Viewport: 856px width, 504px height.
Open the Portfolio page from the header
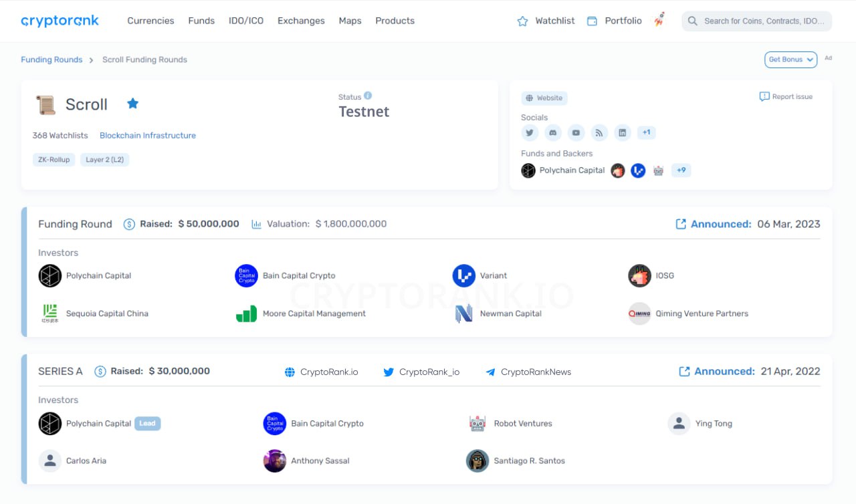click(x=614, y=21)
